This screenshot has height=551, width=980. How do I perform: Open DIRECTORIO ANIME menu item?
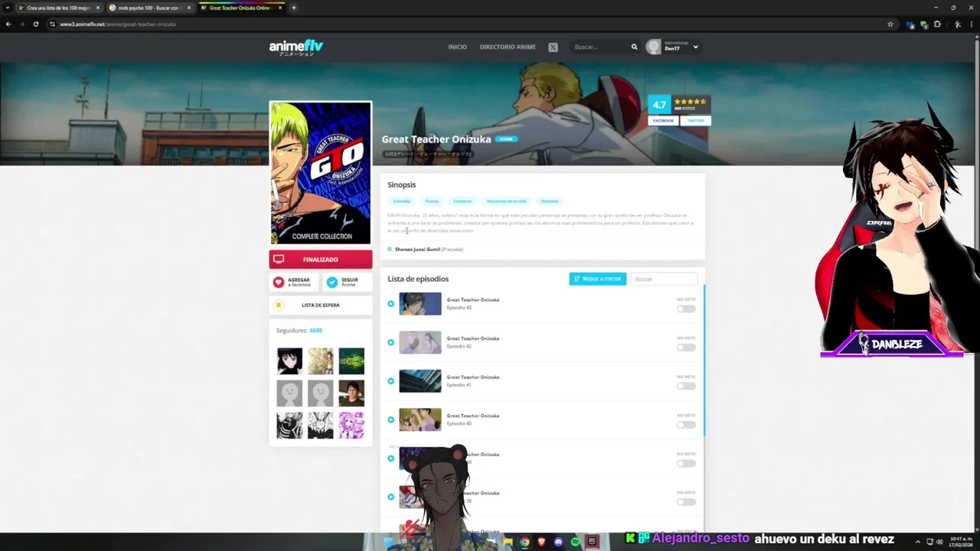508,47
